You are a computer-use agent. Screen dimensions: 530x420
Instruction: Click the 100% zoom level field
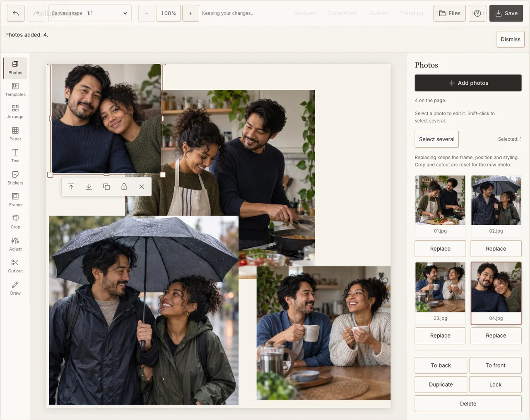click(x=169, y=13)
